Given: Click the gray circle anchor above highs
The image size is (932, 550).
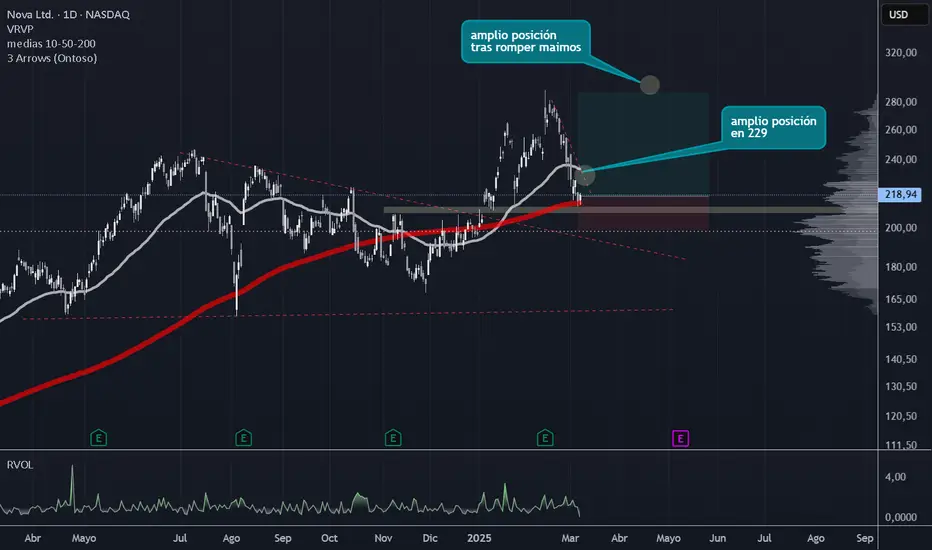Looking at the screenshot, I should (x=650, y=84).
